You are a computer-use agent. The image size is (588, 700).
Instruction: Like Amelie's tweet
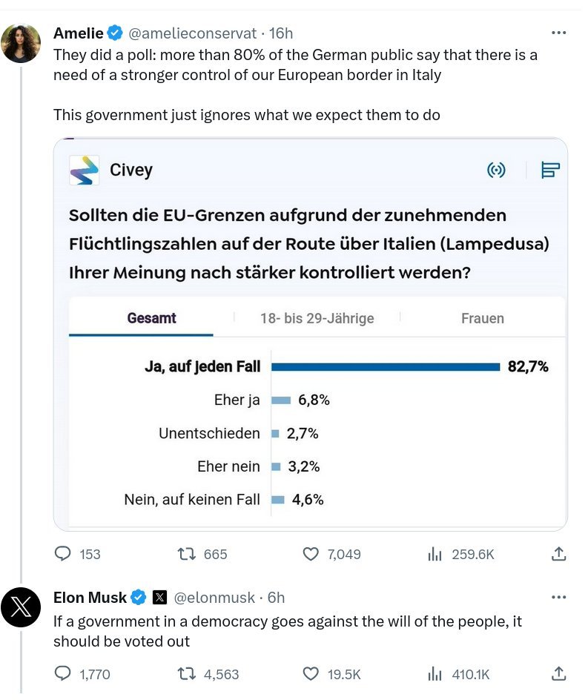click(311, 554)
